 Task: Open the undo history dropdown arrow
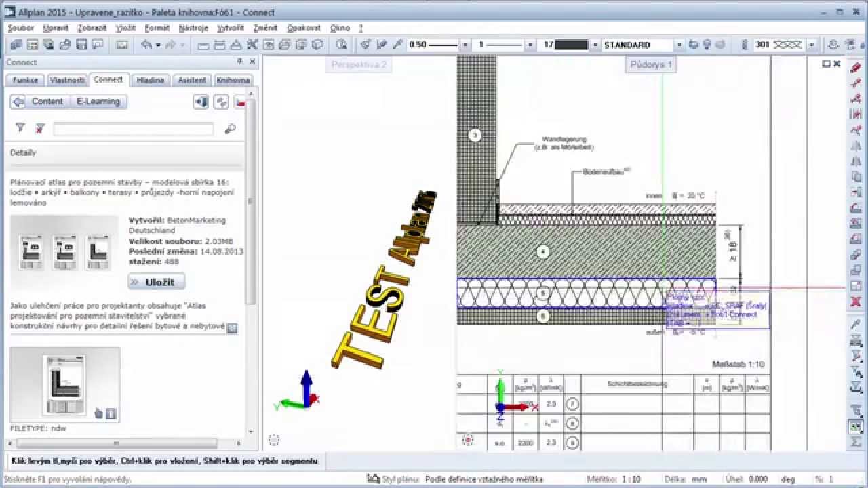pyautogui.click(x=158, y=45)
